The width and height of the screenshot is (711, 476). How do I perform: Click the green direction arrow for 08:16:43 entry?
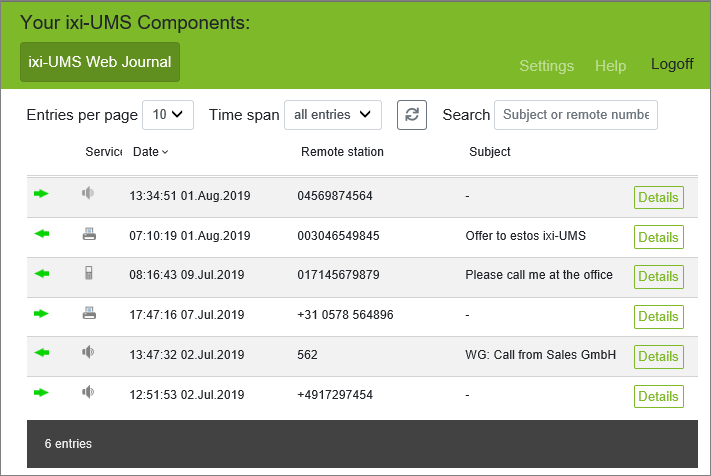pos(41,274)
